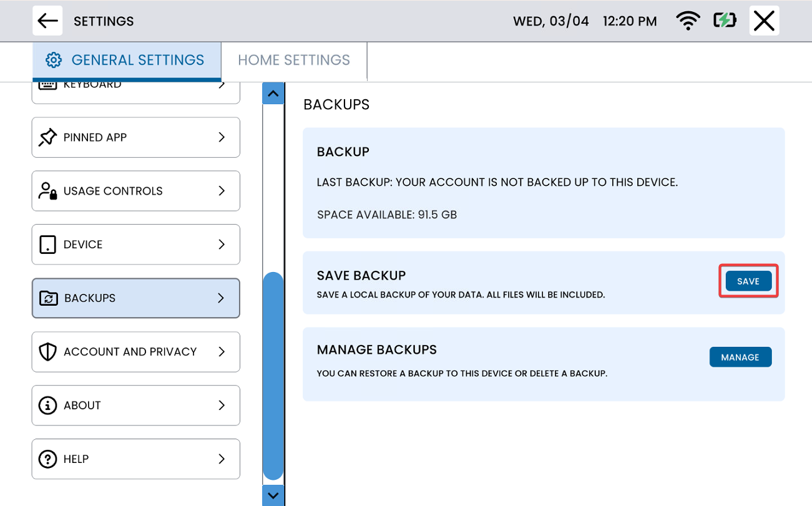Click the Account and Privacy shield icon
Image resolution: width=812 pixels, height=506 pixels.
tap(47, 352)
